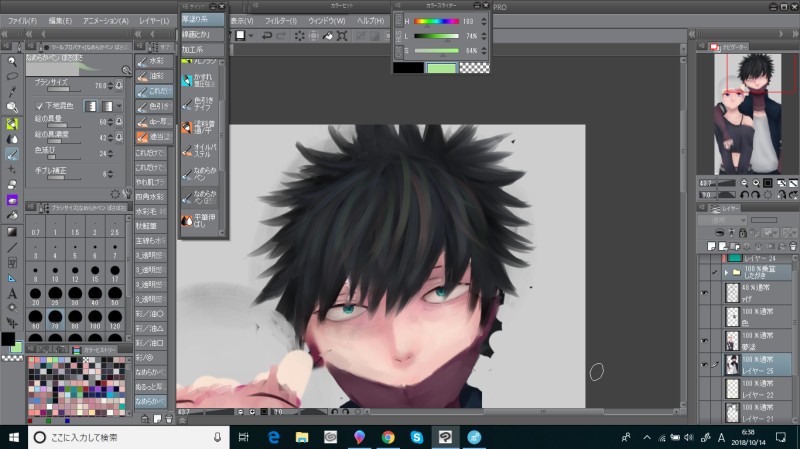
Task: Select 色引き sub tool group
Action: [154, 106]
